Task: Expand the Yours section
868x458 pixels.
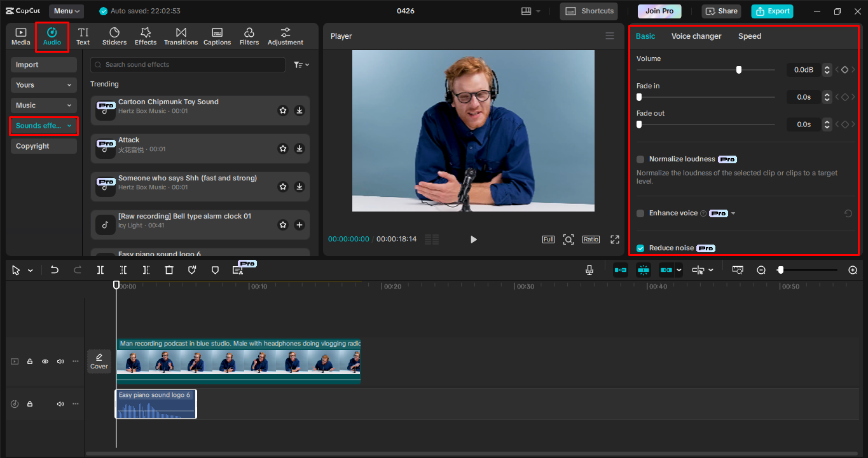Action: coord(44,85)
